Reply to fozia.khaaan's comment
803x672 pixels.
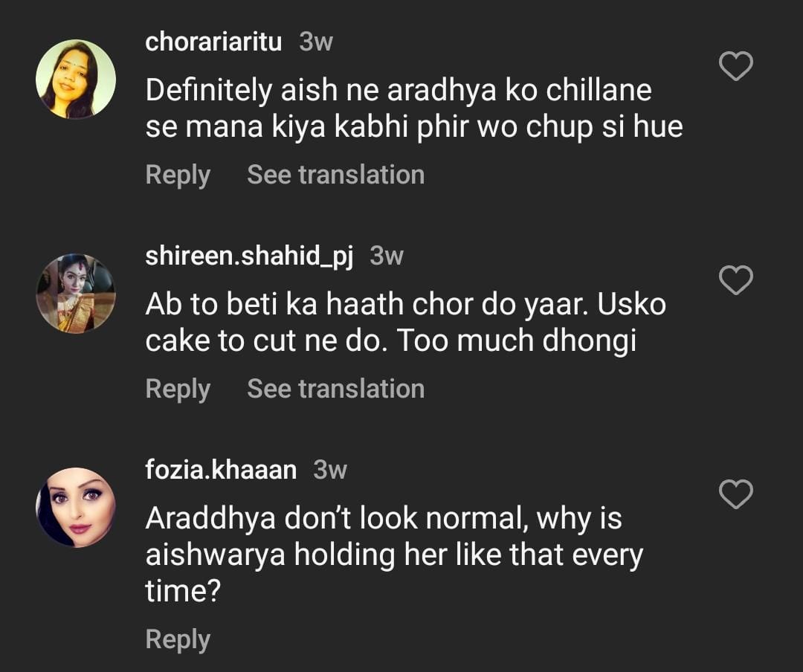(x=178, y=639)
